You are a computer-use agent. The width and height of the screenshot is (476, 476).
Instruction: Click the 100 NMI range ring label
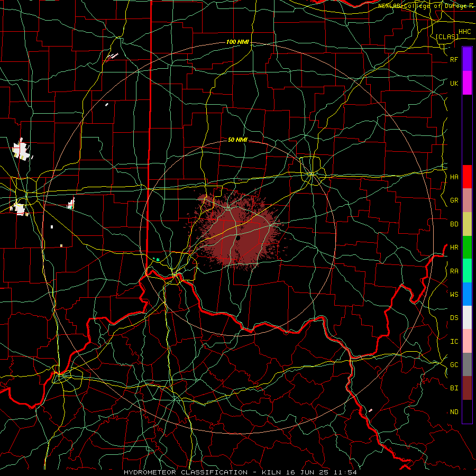(237, 42)
